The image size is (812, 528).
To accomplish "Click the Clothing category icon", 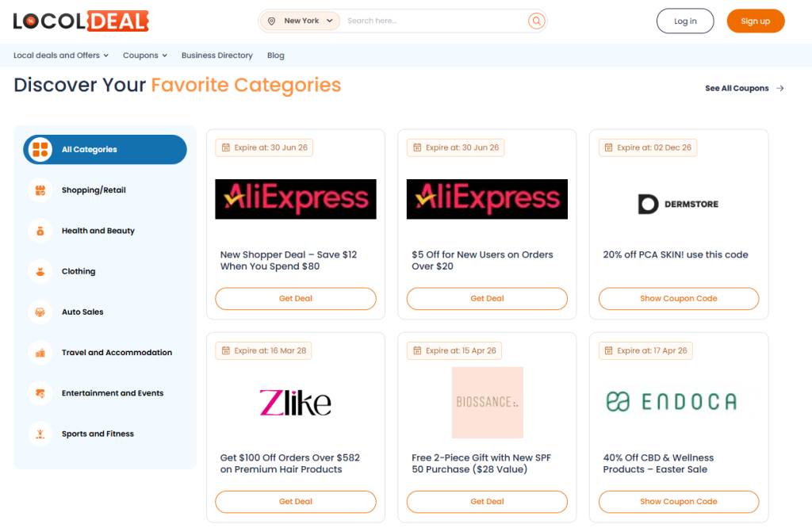I will click(x=40, y=271).
